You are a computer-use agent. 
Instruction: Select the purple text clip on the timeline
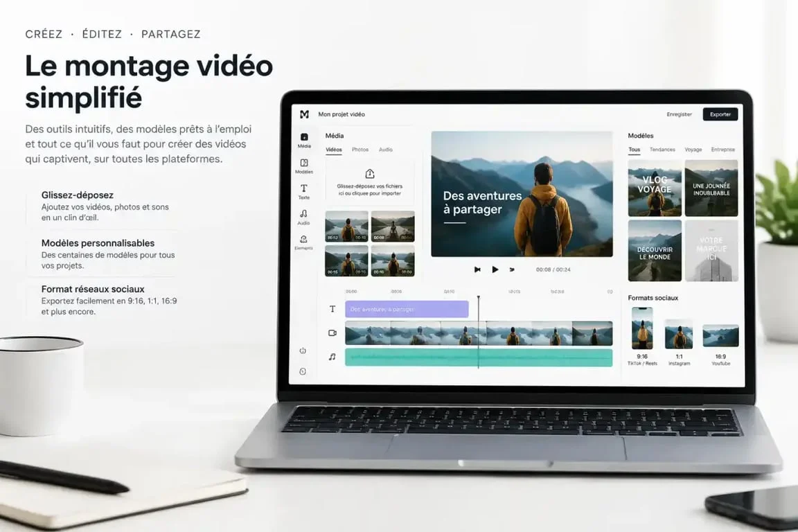[x=407, y=309]
